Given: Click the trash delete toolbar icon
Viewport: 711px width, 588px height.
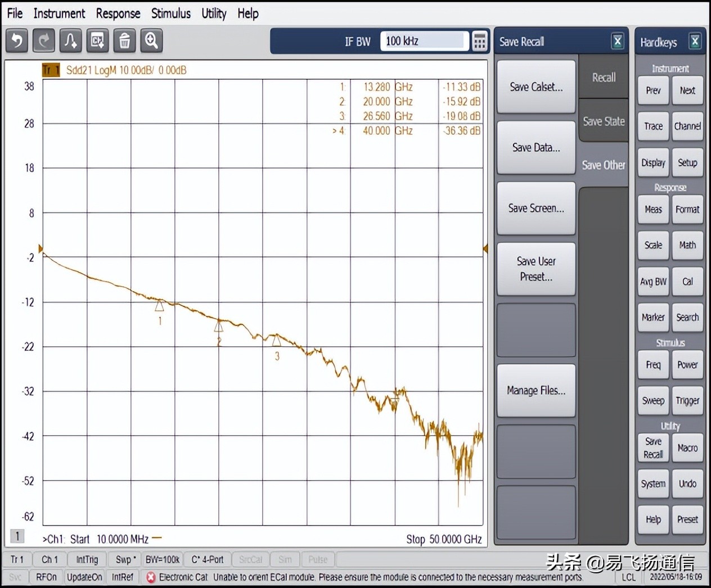Looking at the screenshot, I should point(124,41).
